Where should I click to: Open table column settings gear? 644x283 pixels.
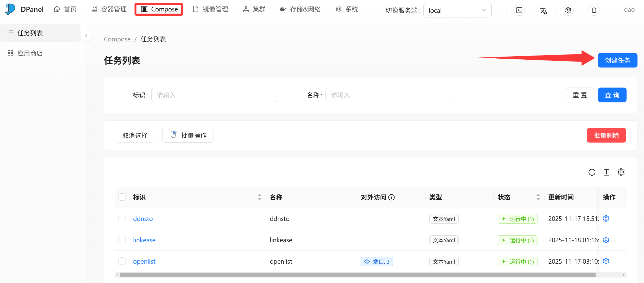[x=621, y=172]
